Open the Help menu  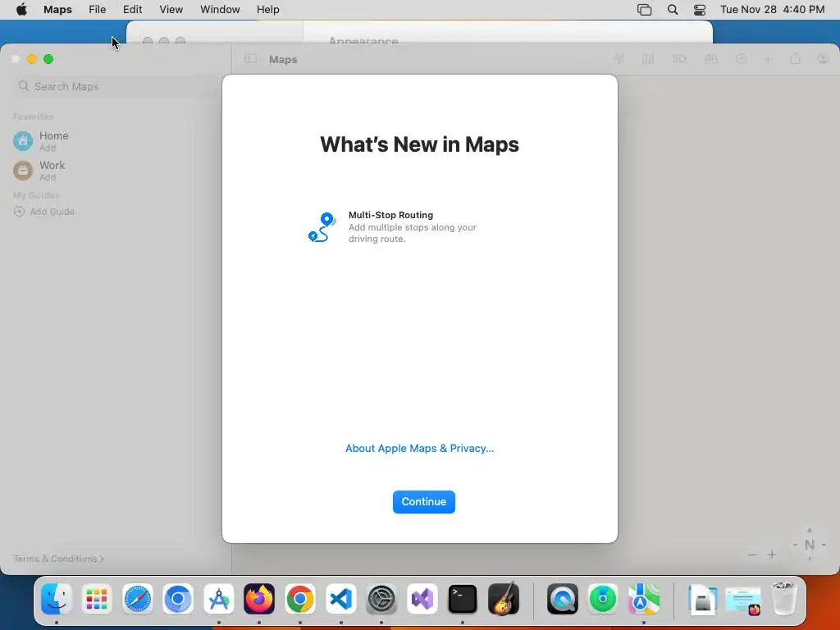[x=268, y=10]
